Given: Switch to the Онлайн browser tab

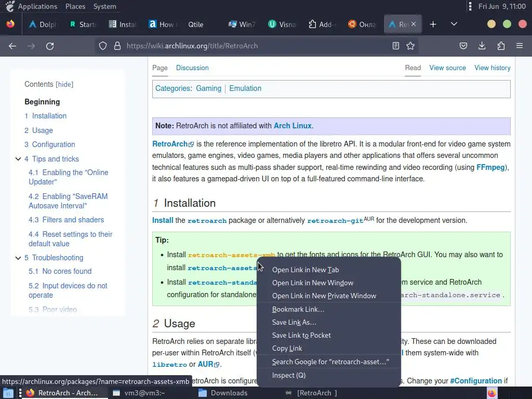Looking at the screenshot, I should (x=362, y=24).
